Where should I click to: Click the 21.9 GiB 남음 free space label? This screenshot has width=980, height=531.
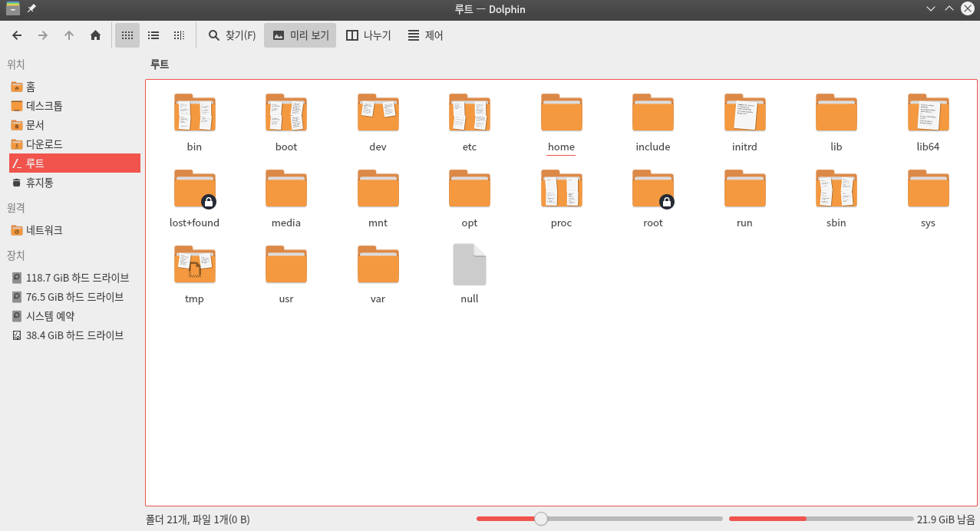pyautogui.click(x=945, y=519)
